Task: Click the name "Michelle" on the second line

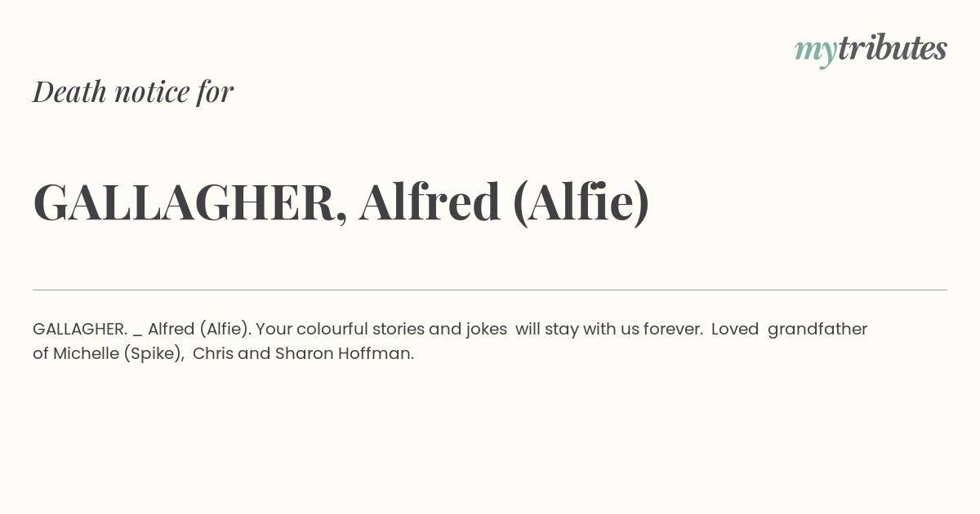Action: pos(86,353)
